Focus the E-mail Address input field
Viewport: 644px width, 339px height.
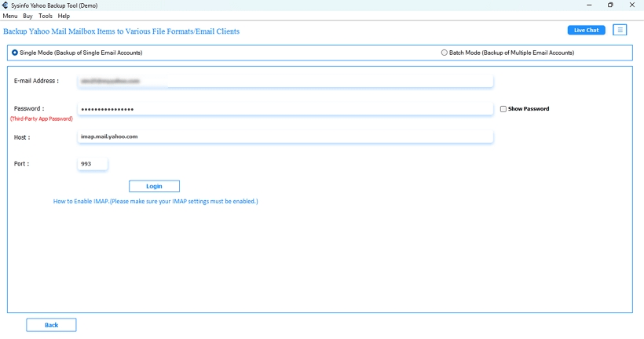[x=285, y=81]
